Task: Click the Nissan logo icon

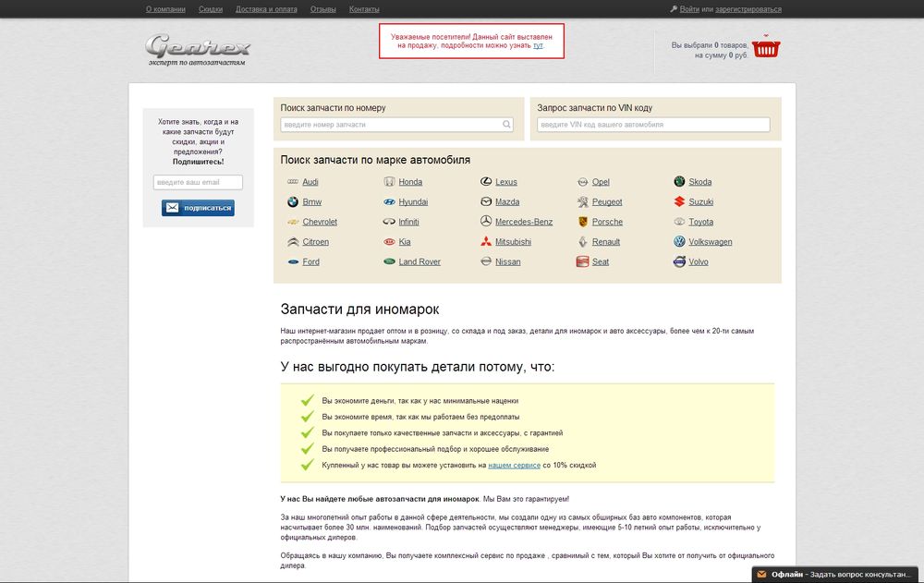Action: point(486,261)
